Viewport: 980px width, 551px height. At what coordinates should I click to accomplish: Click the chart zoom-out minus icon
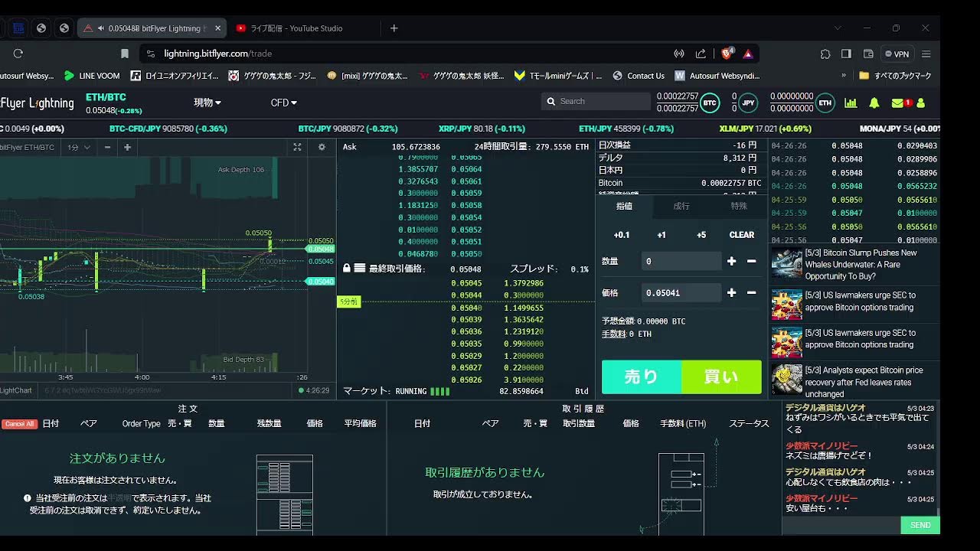pos(107,147)
